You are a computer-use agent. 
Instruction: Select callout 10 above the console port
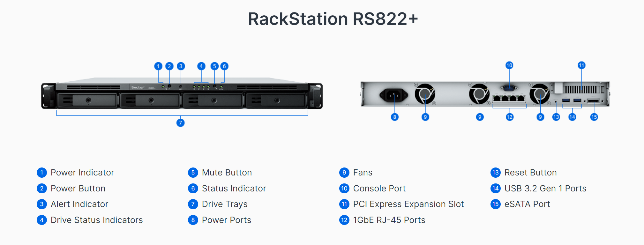(x=509, y=65)
